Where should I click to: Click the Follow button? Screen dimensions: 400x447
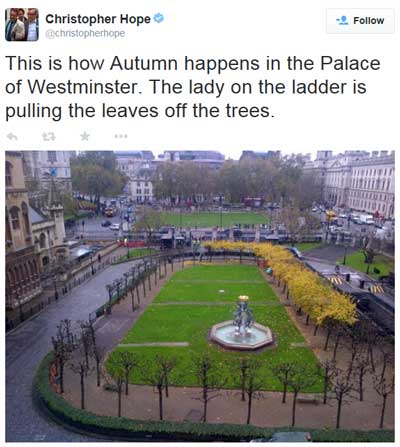click(x=360, y=21)
